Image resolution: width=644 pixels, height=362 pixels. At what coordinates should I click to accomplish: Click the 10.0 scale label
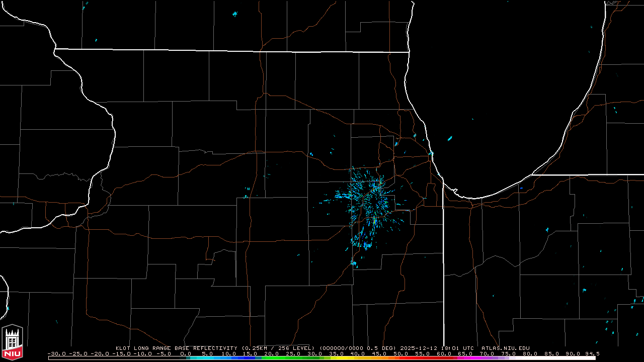click(228, 353)
